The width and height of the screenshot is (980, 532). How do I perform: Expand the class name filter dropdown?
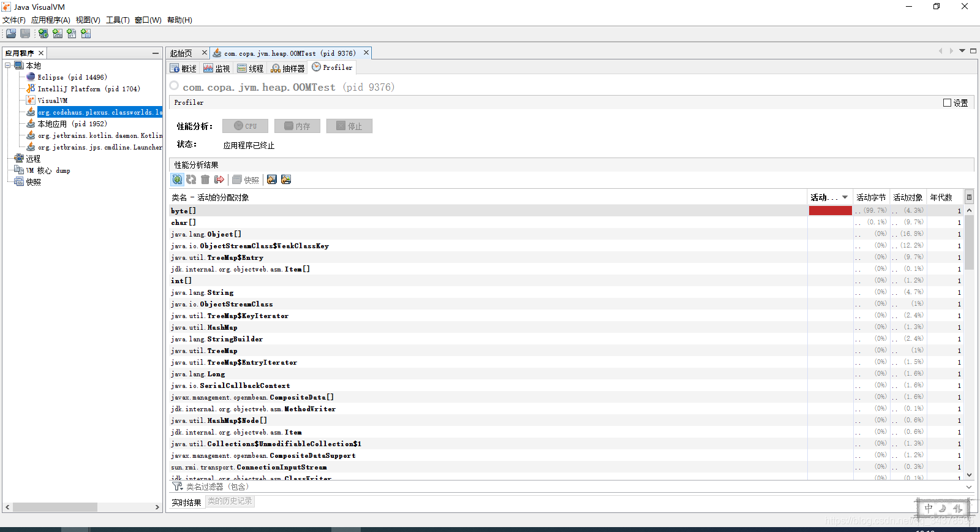(x=969, y=487)
